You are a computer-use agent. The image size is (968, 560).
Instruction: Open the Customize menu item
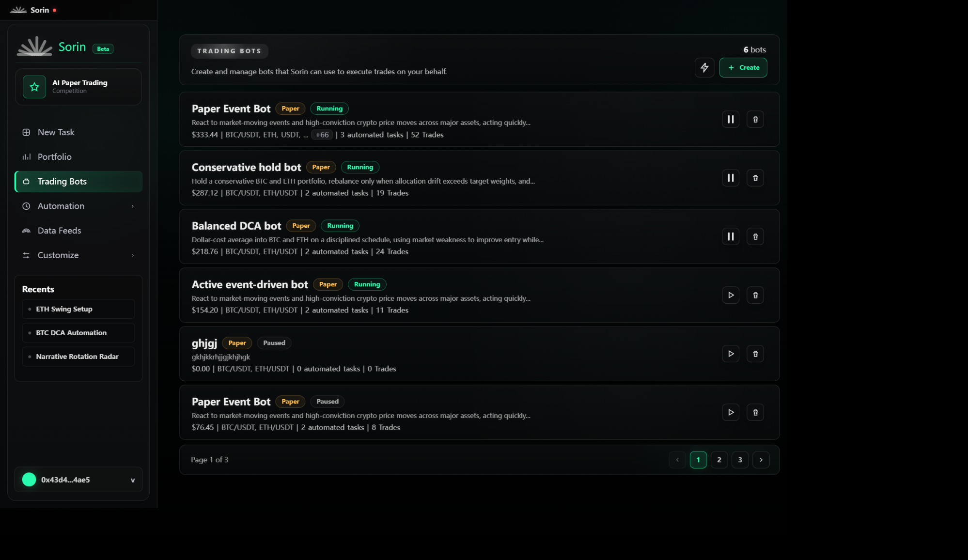pos(78,255)
